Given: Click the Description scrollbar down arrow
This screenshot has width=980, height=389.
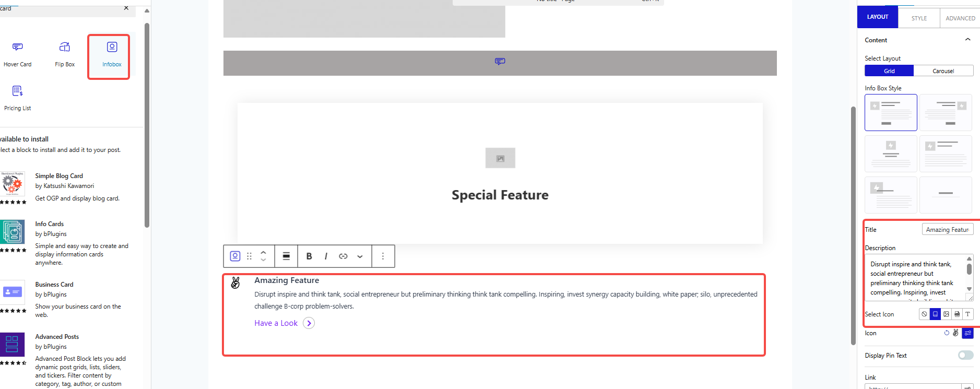Looking at the screenshot, I should click(x=969, y=289).
